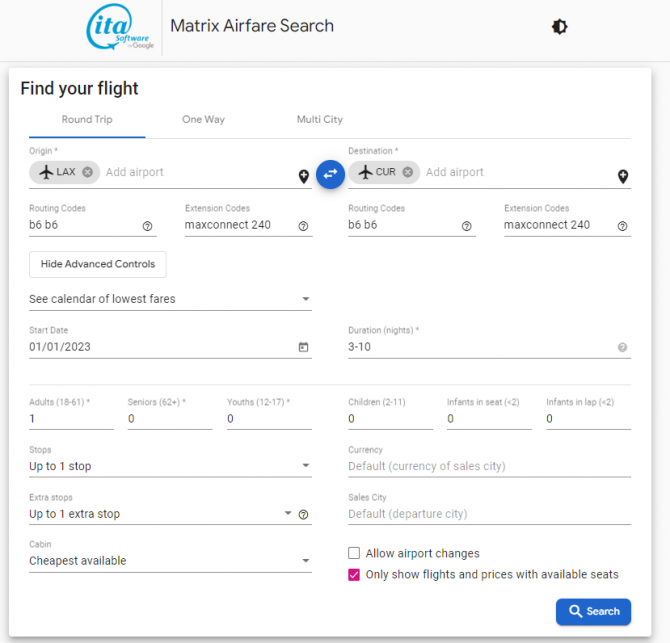Swap origin and destination airports
Screen dimensions: 670x643
point(330,174)
